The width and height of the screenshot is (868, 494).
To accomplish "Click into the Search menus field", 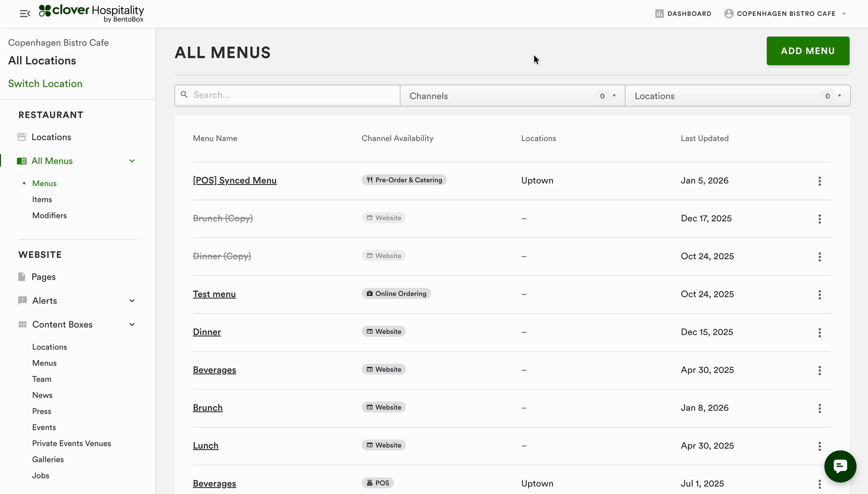I will point(287,95).
